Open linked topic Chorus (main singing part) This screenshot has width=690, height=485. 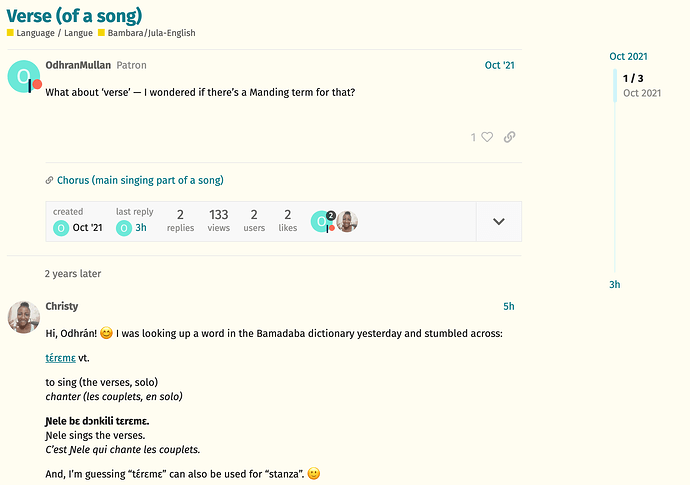[140, 180]
